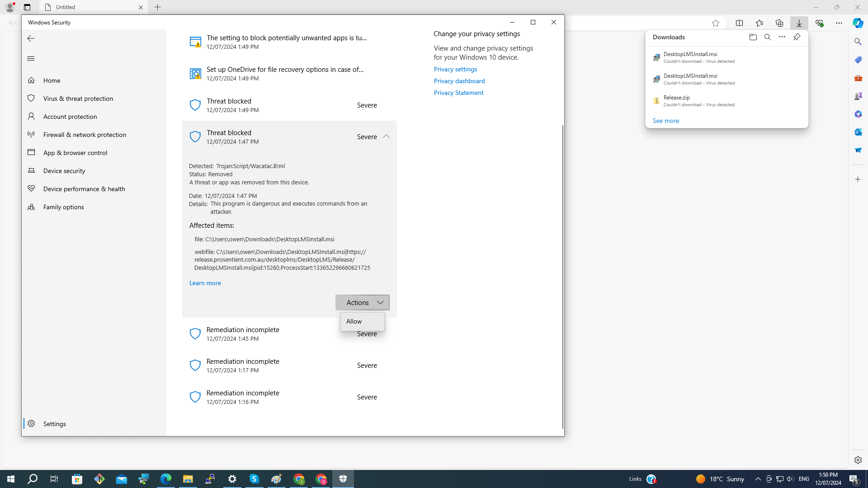Click See more in Downloads panel
The width and height of the screenshot is (868, 488).
click(x=666, y=121)
